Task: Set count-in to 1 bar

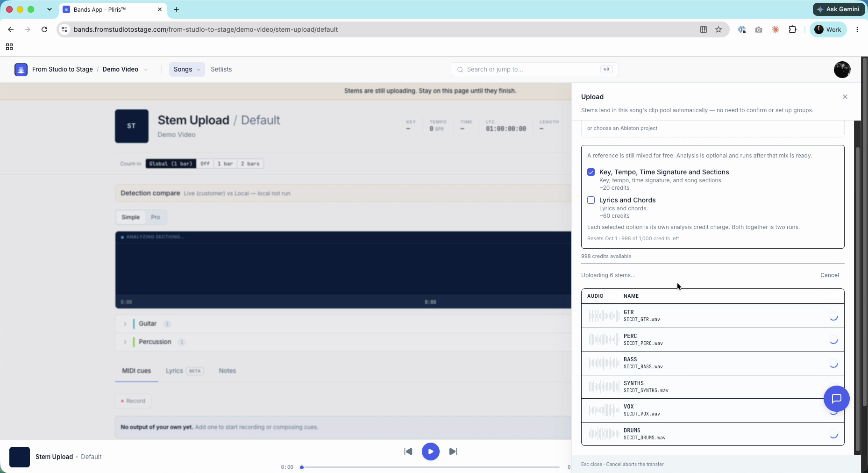Action: tap(225, 164)
